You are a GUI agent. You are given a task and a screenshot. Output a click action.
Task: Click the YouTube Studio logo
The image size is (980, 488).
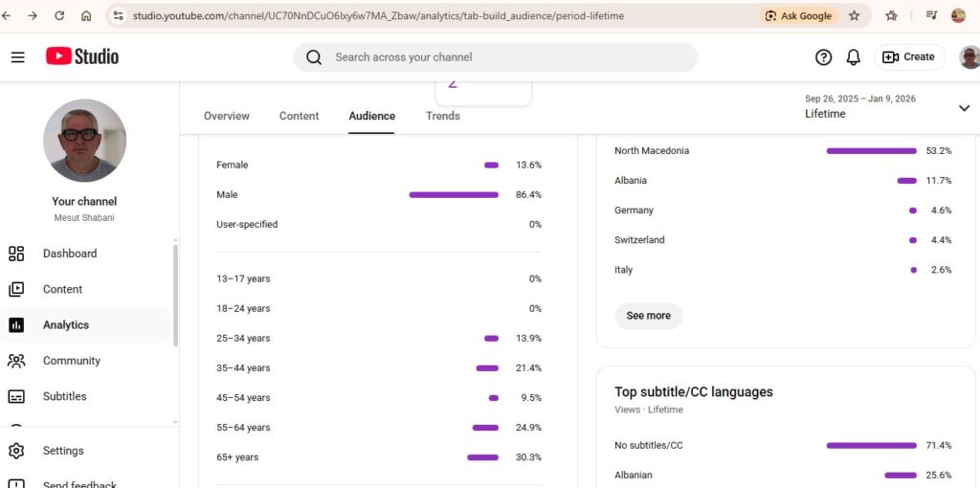tap(82, 57)
